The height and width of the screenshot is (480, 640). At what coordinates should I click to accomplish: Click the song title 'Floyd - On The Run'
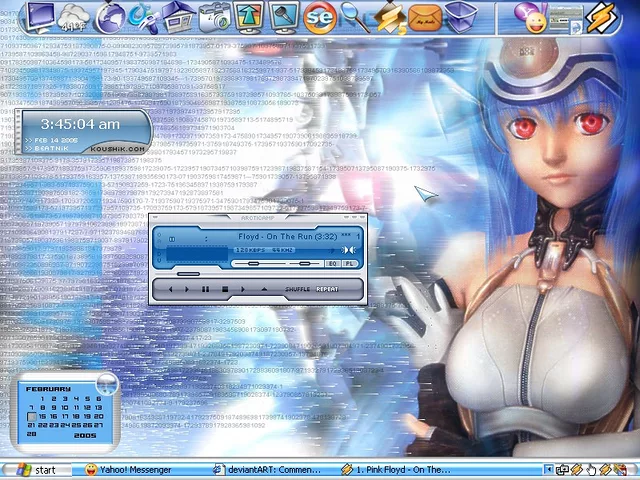tap(278, 236)
